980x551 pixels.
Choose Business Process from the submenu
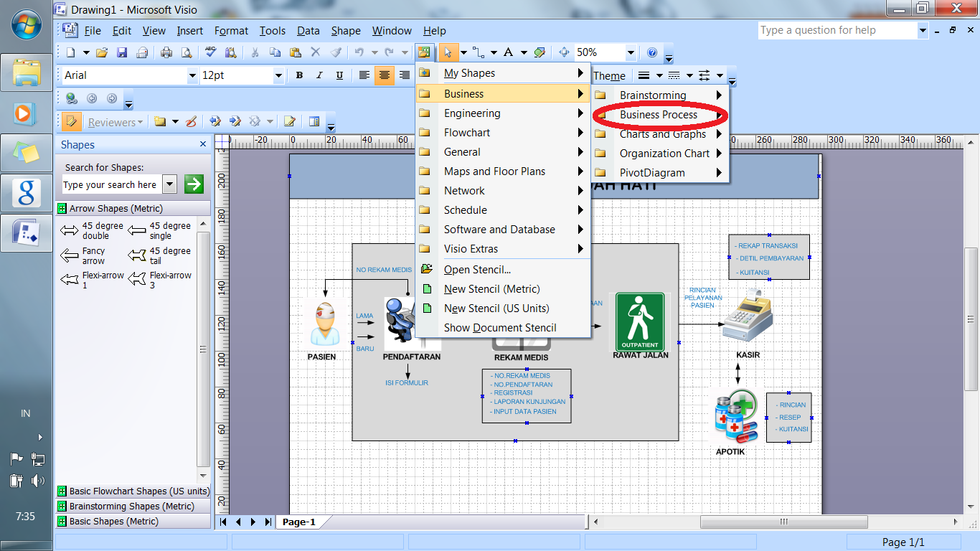[x=659, y=115]
